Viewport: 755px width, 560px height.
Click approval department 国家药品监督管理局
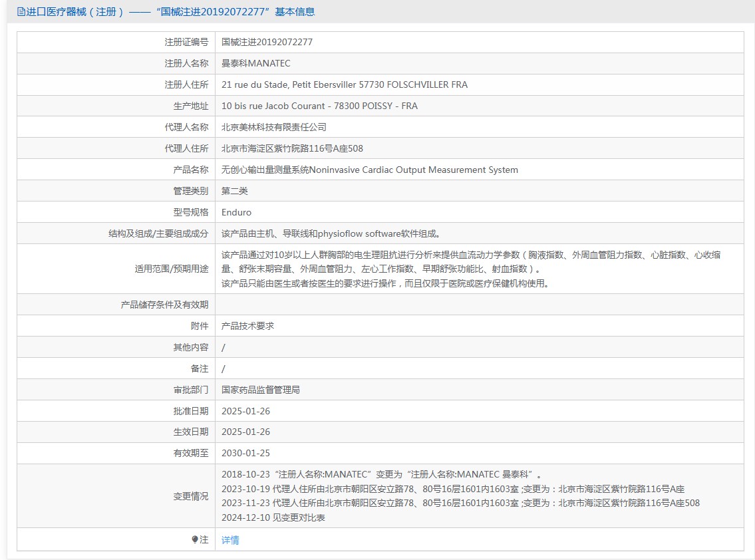[261, 390]
